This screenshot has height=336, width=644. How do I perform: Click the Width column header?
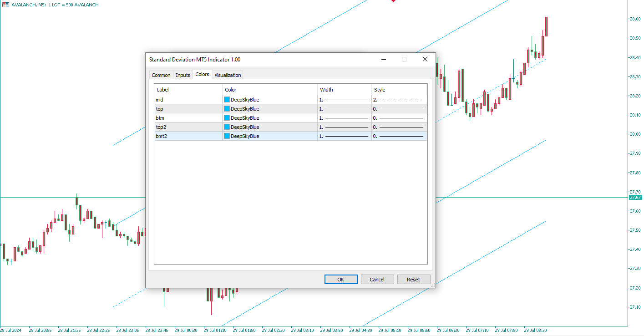point(345,90)
